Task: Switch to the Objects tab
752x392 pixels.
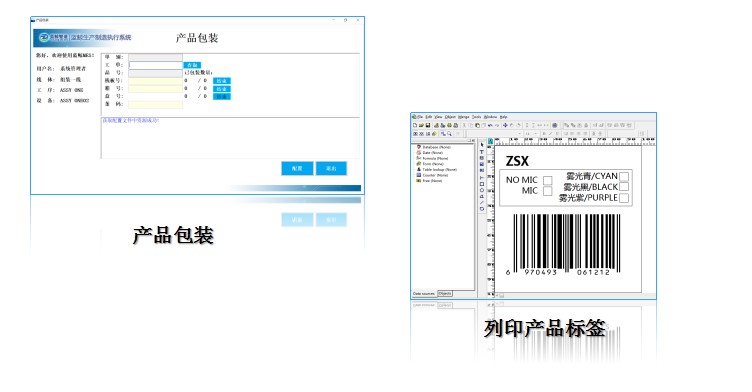Action: [x=445, y=293]
